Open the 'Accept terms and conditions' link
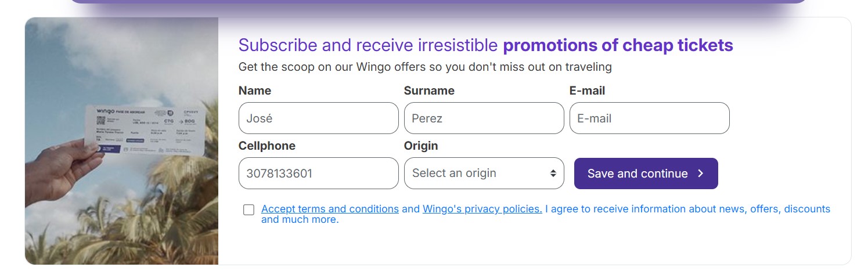Screen dimensions: 868x271 330,209
